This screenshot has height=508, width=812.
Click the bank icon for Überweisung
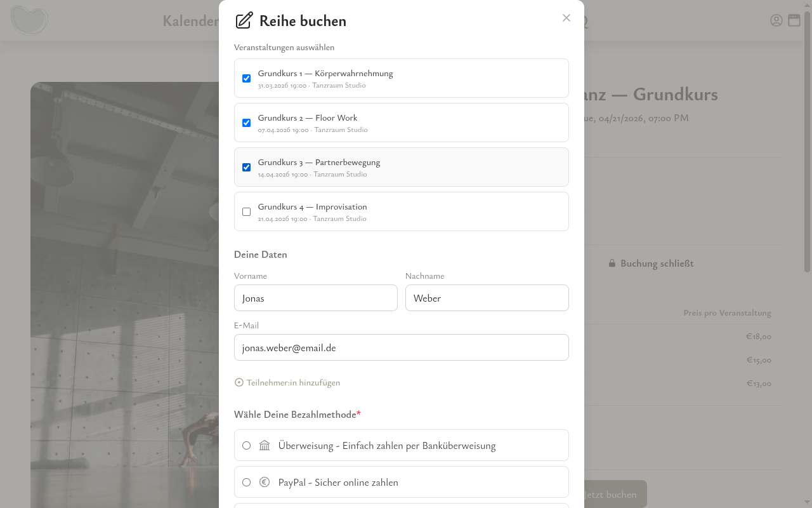click(265, 446)
